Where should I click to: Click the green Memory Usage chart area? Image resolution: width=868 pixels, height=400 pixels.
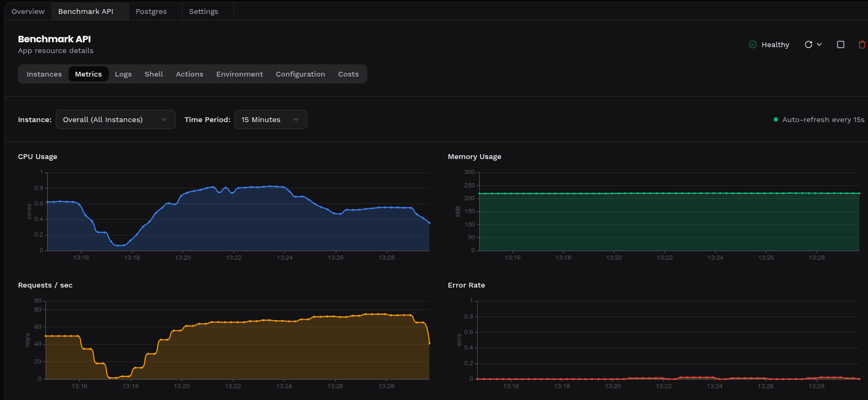(x=669, y=222)
